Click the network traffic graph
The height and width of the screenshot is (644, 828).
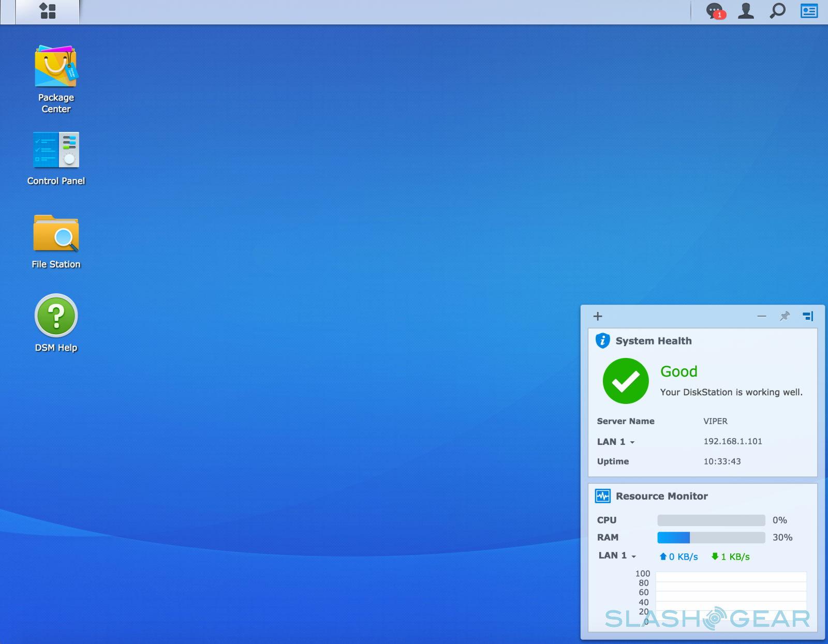pyautogui.click(x=731, y=597)
